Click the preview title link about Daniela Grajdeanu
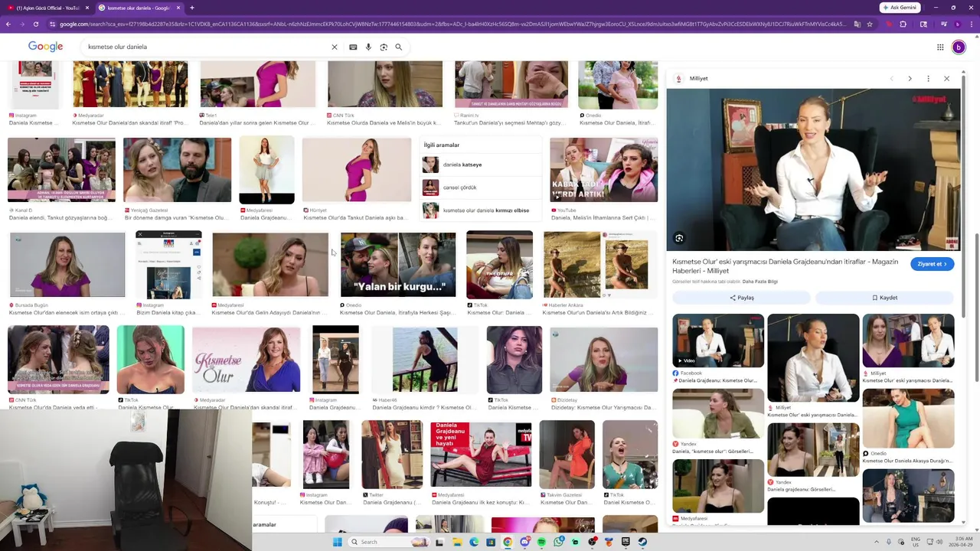This screenshot has width=980, height=551. coord(786,266)
